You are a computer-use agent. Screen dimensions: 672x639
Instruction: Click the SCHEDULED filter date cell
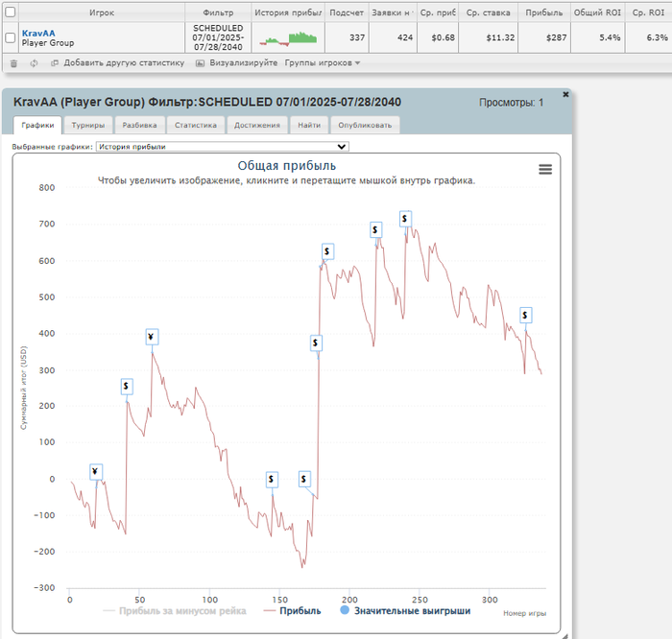[218, 37]
